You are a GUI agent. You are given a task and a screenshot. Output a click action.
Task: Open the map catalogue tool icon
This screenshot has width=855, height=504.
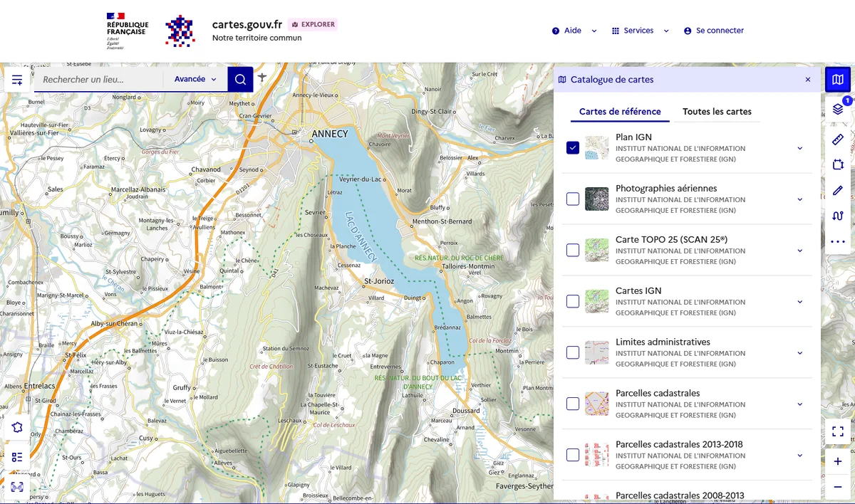tap(838, 80)
